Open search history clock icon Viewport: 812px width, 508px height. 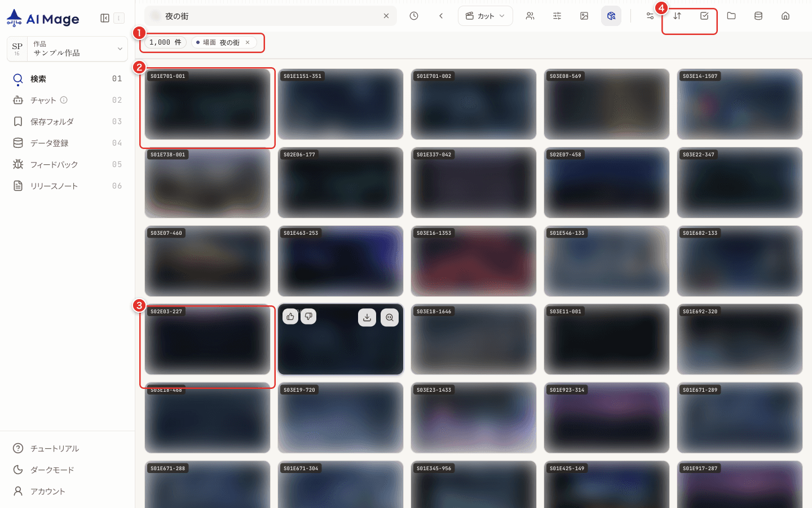point(414,16)
